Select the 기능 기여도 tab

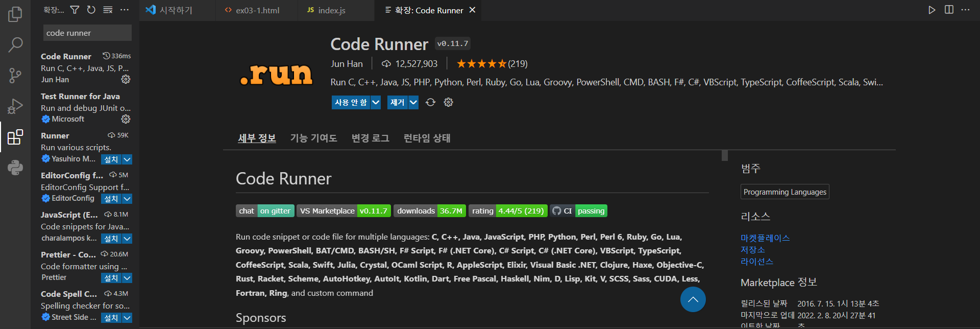tap(313, 138)
